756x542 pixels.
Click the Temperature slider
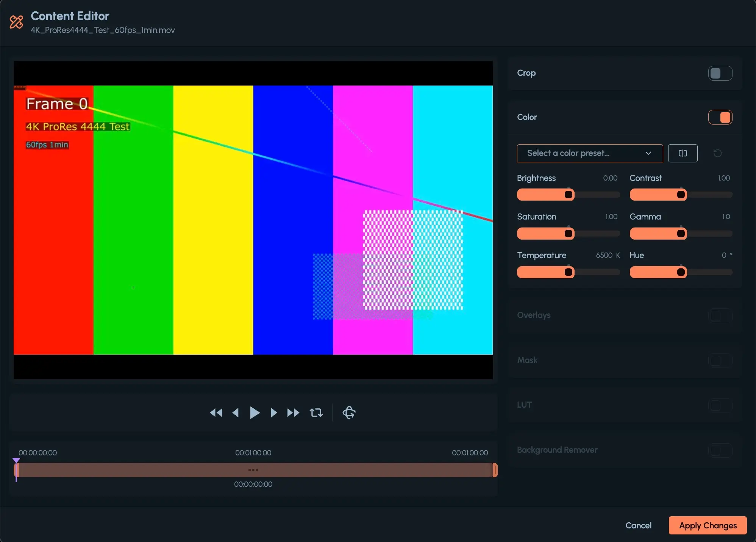coord(568,272)
